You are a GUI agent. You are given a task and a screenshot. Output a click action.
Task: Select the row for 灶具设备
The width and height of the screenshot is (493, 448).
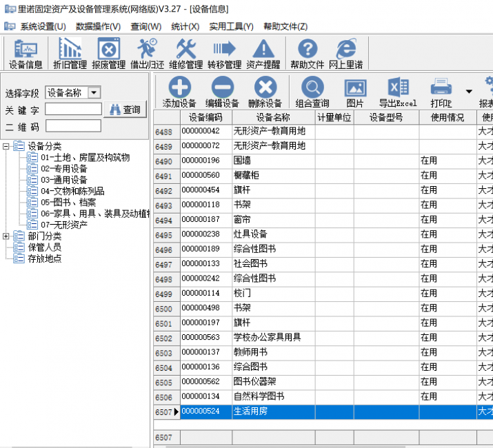tap(250, 234)
